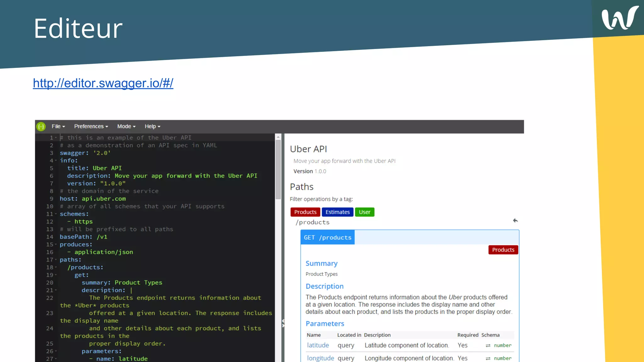Open the Help menu
Image resolution: width=644 pixels, height=362 pixels.
153,126
